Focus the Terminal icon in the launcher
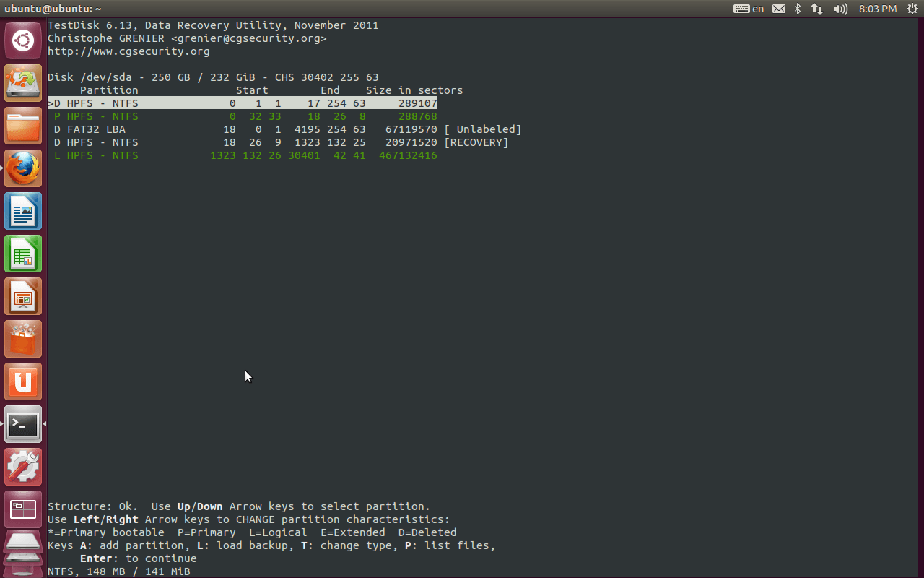Image resolution: width=924 pixels, height=578 pixels. click(23, 424)
